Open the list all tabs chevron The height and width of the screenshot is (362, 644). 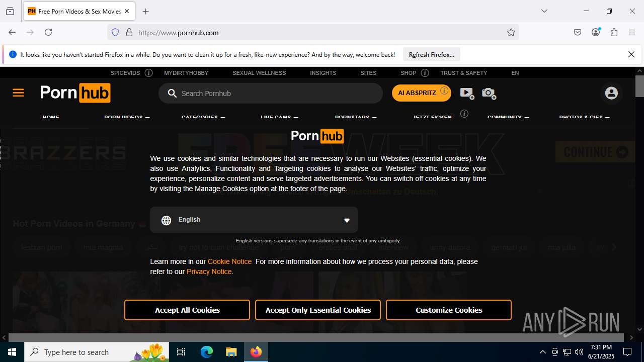click(x=544, y=11)
